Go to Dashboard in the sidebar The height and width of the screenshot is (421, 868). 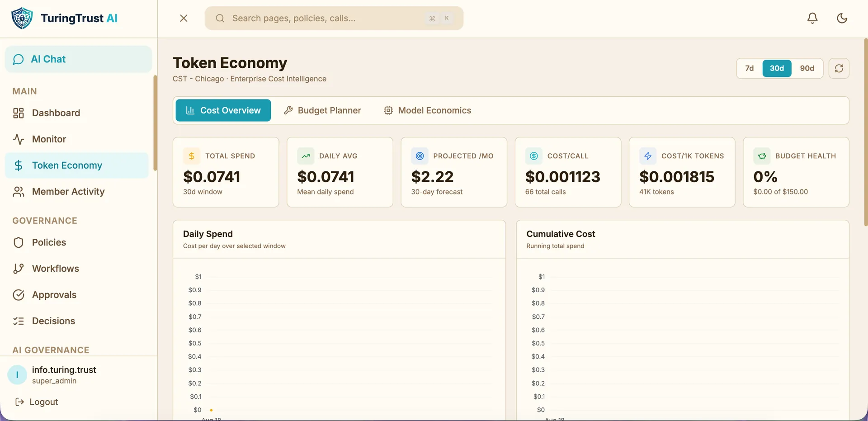77,113
